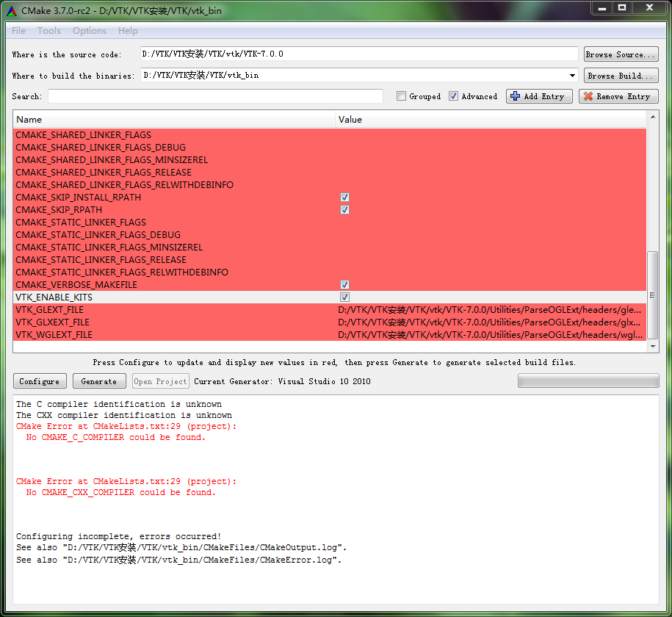This screenshot has width=672, height=617.
Task: Uncheck the VTK_ENABLE_KITS checkbox
Action: click(344, 297)
